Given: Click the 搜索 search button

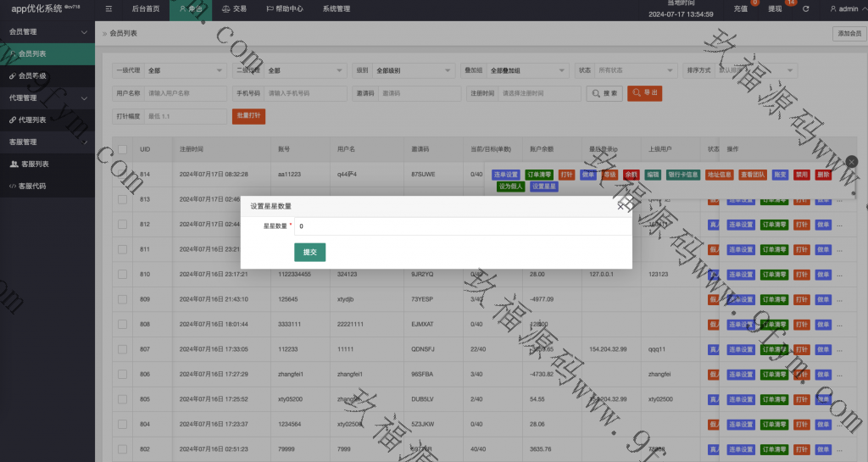Looking at the screenshot, I should point(604,92).
